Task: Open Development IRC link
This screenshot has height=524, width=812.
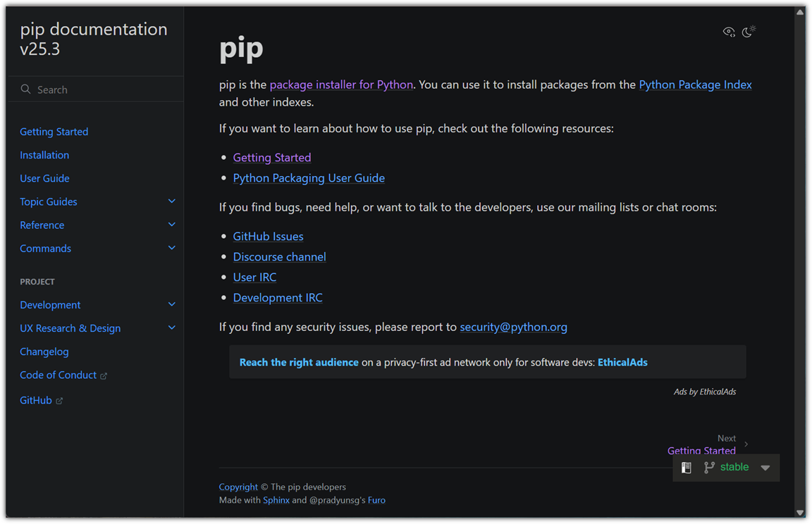Action: tap(278, 297)
